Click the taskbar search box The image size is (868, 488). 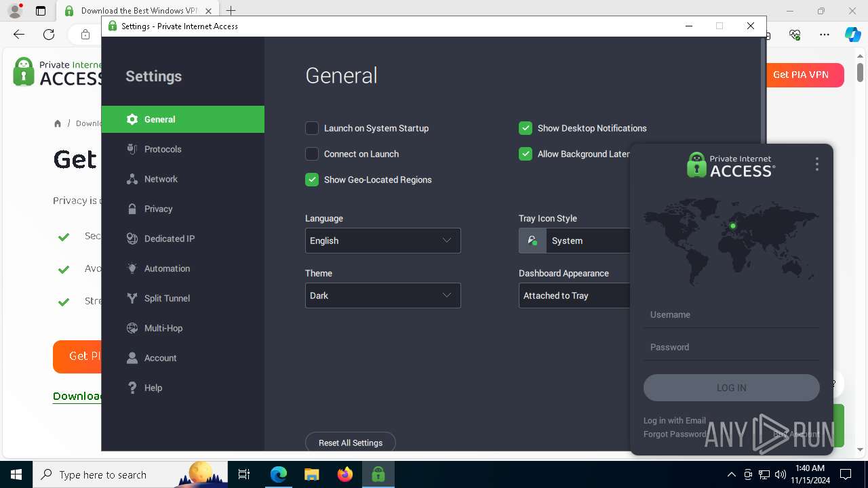coord(132,474)
